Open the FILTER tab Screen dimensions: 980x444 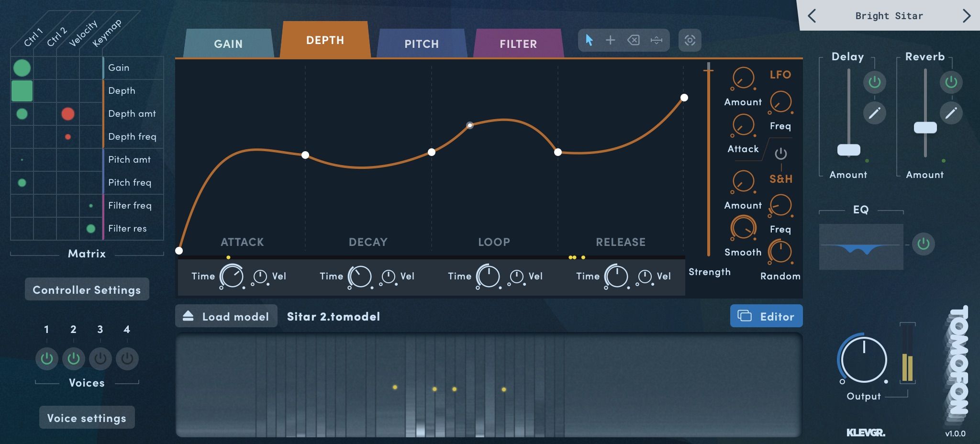pos(518,44)
